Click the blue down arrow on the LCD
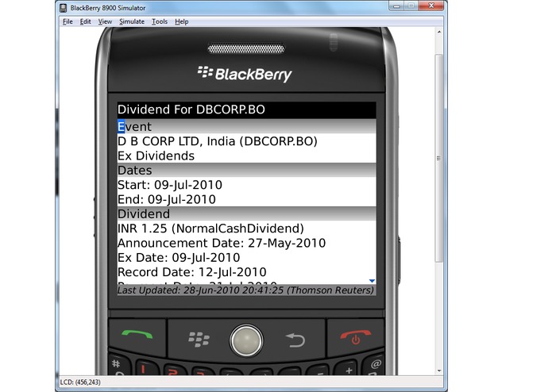Viewport: 552px width, 392px height. pos(372,281)
